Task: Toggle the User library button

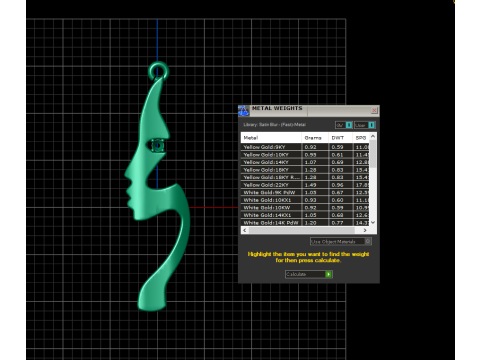Action: [x=365, y=125]
